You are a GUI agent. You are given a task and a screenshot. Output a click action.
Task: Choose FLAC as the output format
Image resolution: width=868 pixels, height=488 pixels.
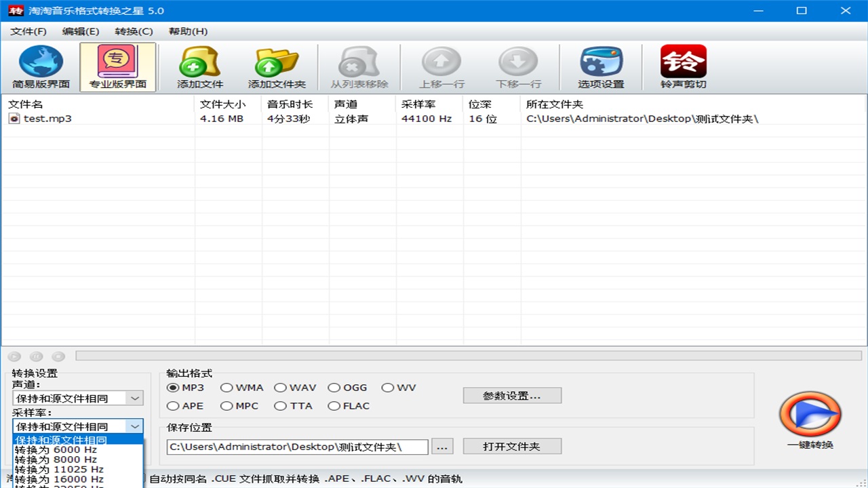coord(334,406)
